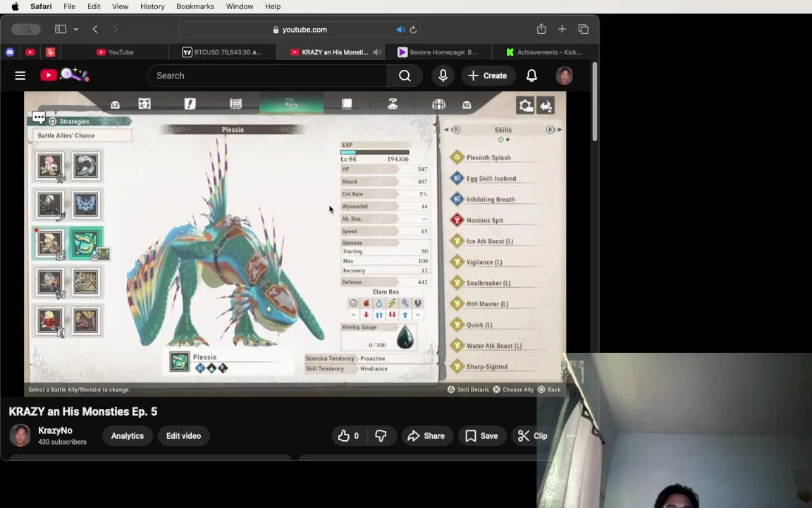Click the KrazyNo channel avatar
Image resolution: width=812 pixels, height=508 pixels.
coord(20,435)
